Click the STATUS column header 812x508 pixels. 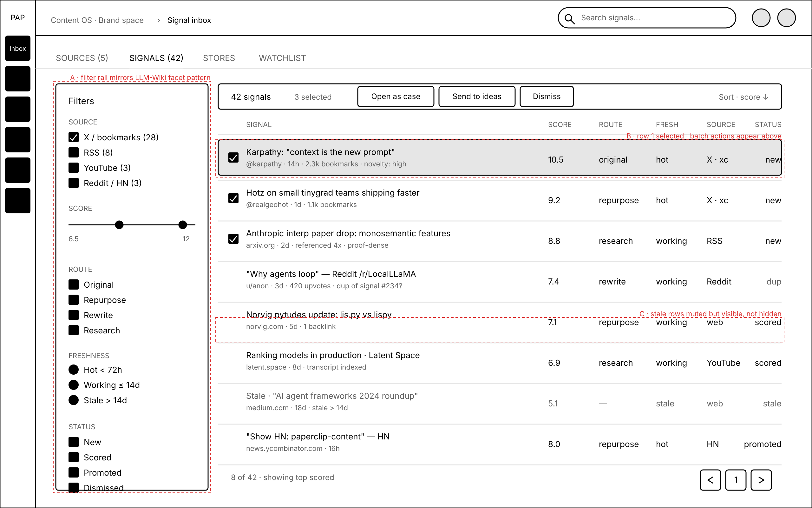pos(768,125)
